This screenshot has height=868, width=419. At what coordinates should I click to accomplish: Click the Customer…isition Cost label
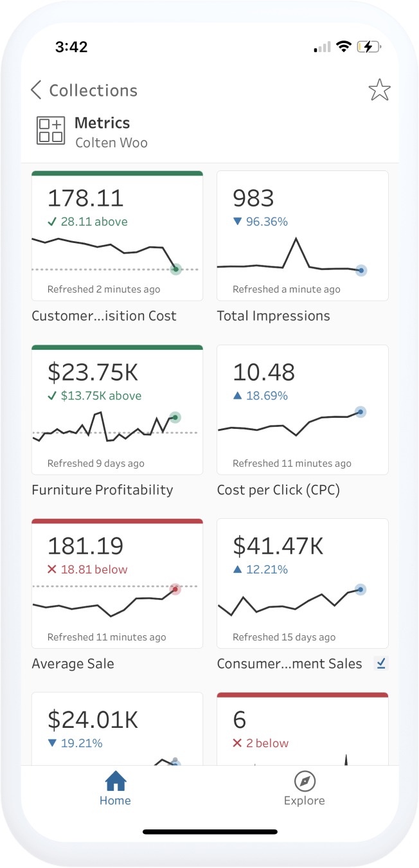[104, 316]
